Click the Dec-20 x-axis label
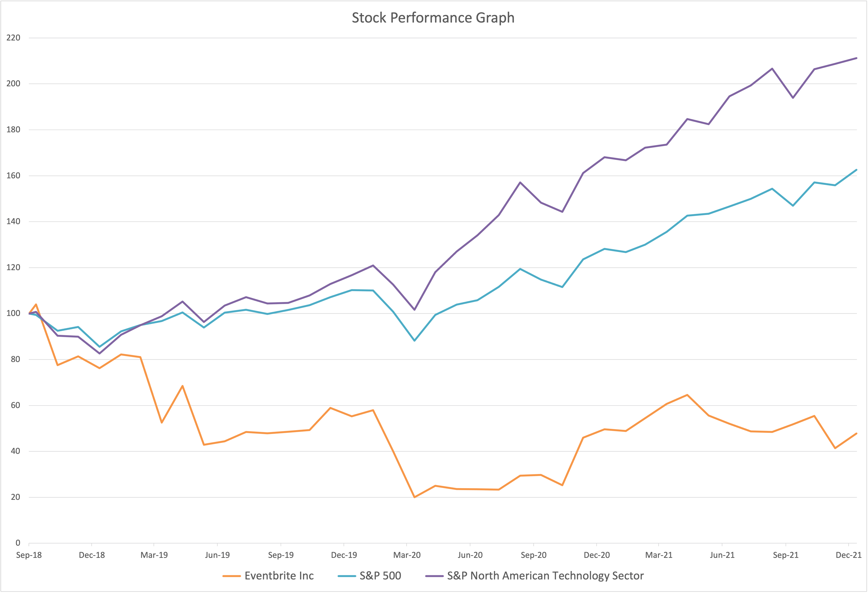The height and width of the screenshot is (593, 868). click(x=596, y=555)
